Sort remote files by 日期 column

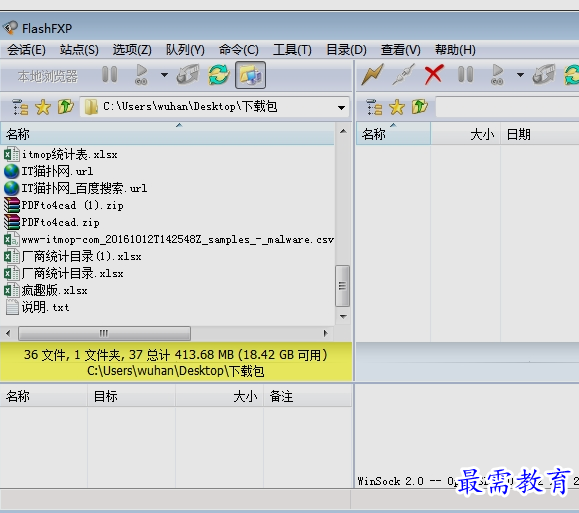540,134
